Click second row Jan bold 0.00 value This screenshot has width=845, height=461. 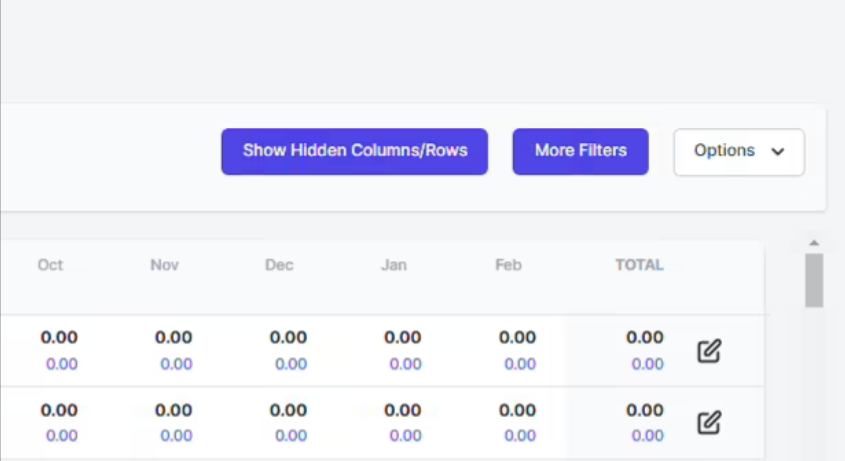coord(403,410)
